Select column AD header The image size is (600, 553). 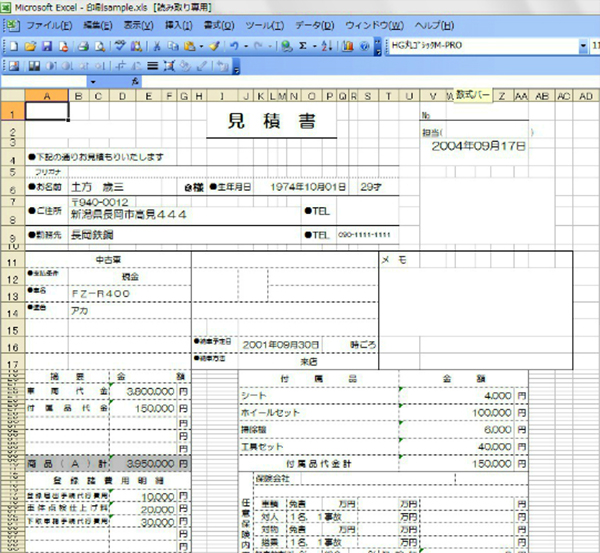(x=585, y=96)
